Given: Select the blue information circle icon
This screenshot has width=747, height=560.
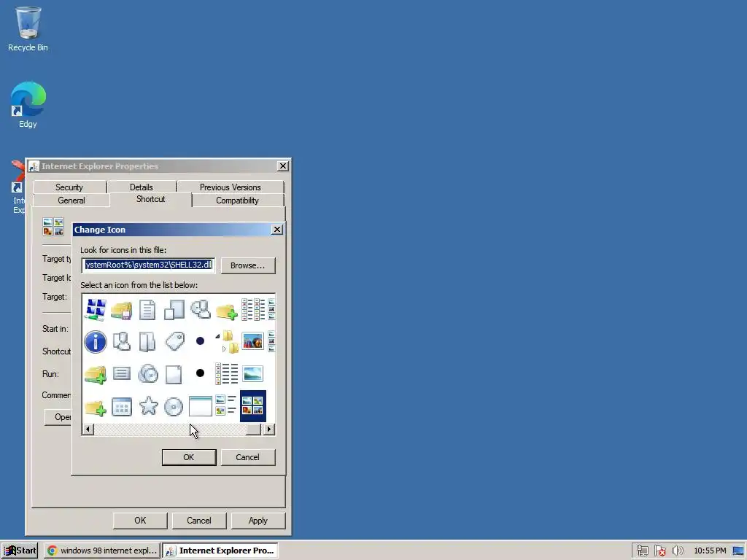Looking at the screenshot, I should 96,341.
